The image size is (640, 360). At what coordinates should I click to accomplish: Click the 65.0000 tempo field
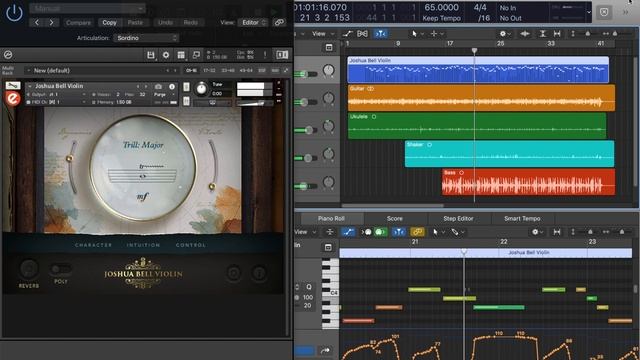(x=441, y=8)
